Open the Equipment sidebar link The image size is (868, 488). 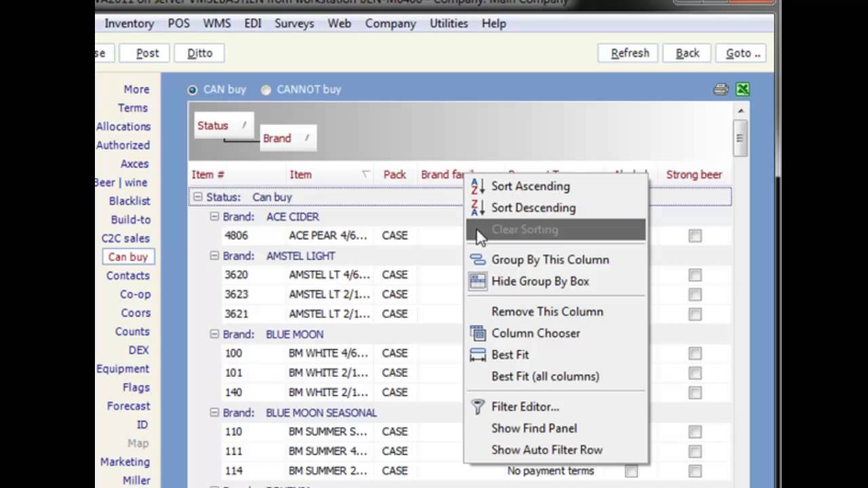point(123,369)
